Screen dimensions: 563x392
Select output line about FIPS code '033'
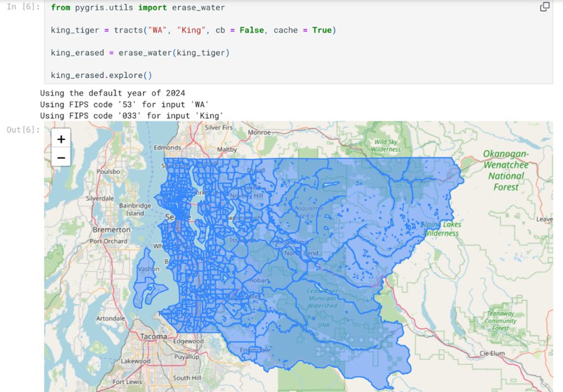132,116
